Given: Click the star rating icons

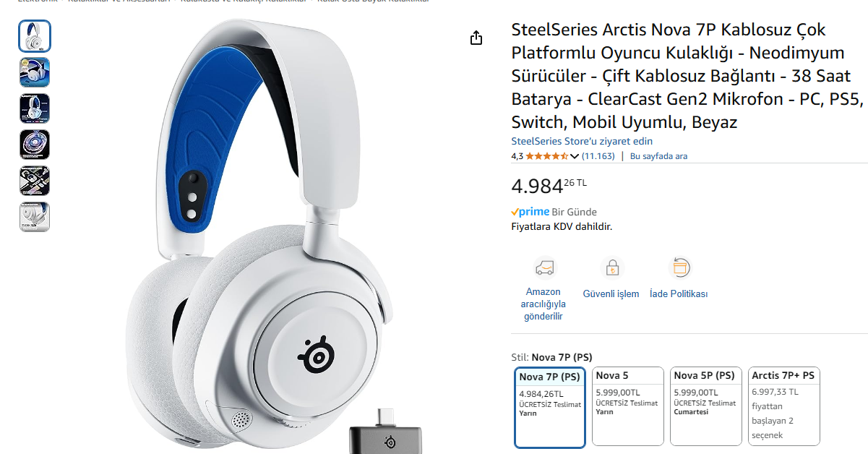Looking at the screenshot, I should coord(547,156).
